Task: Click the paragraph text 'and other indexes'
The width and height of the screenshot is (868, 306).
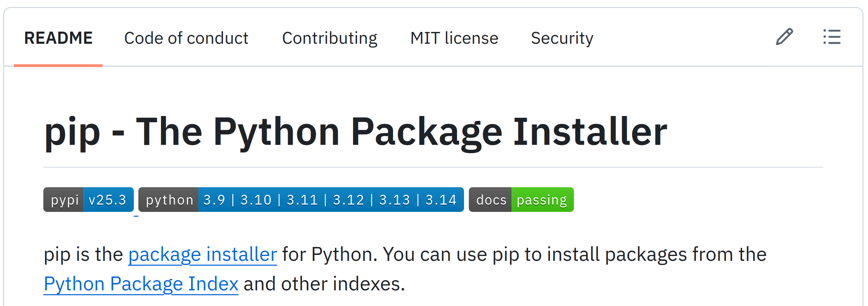Action: [324, 284]
